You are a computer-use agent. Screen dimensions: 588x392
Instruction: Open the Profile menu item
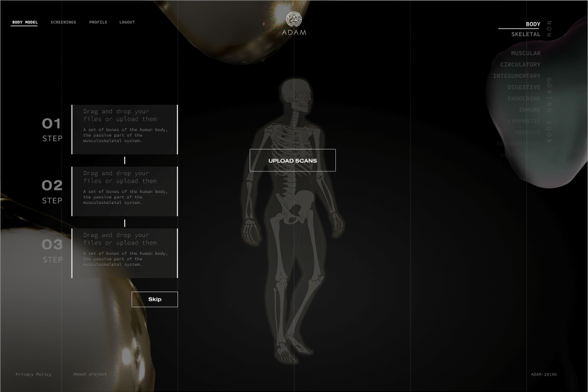(x=99, y=22)
